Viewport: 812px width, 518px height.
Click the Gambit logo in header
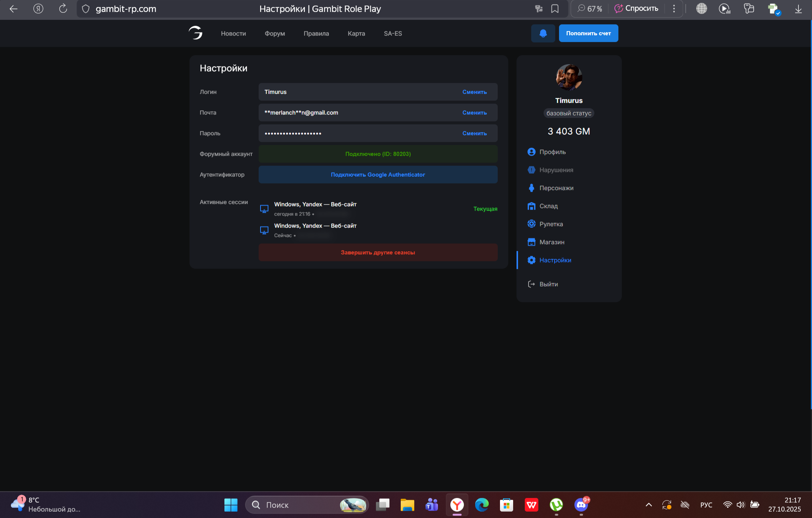click(x=195, y=33)
